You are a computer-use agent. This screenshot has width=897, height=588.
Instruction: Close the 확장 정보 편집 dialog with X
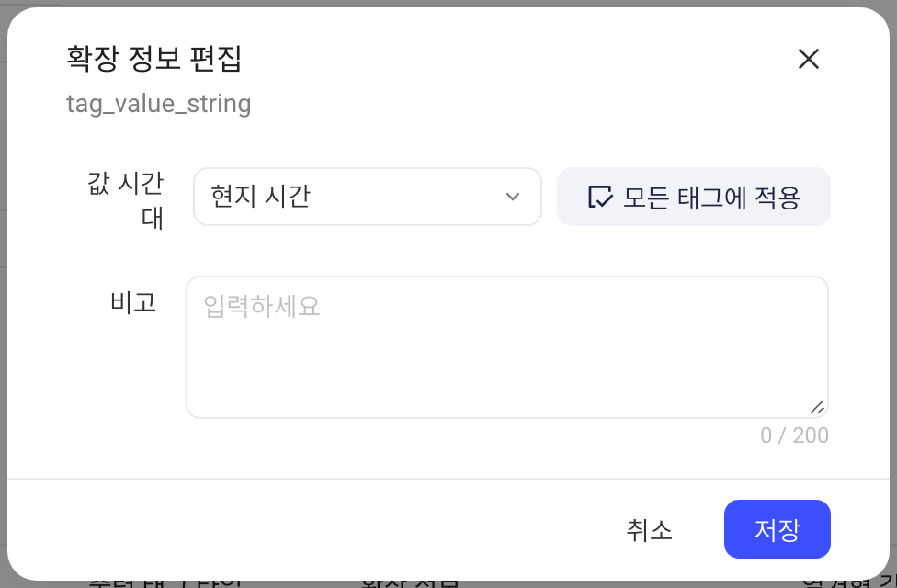pos(809,59)
